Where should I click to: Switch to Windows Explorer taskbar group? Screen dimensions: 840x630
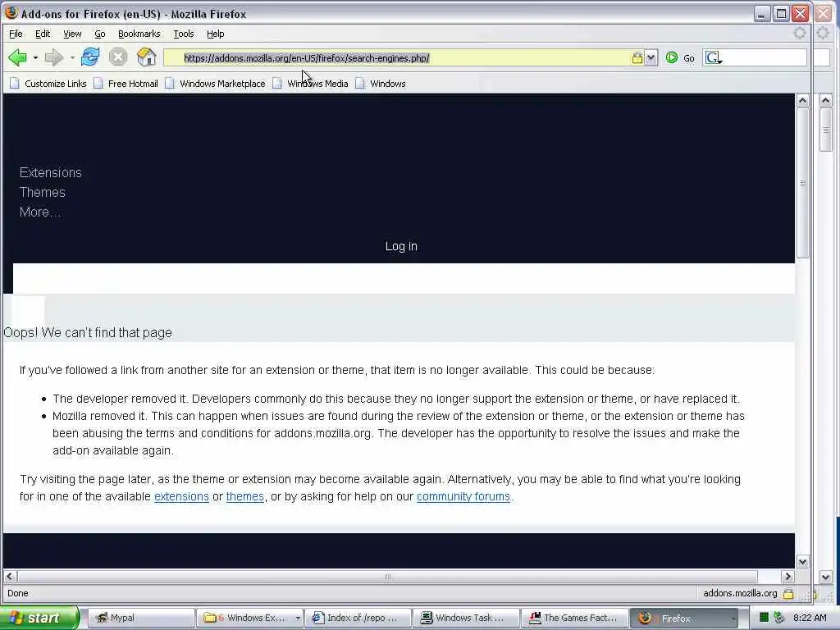pos(249,618)
